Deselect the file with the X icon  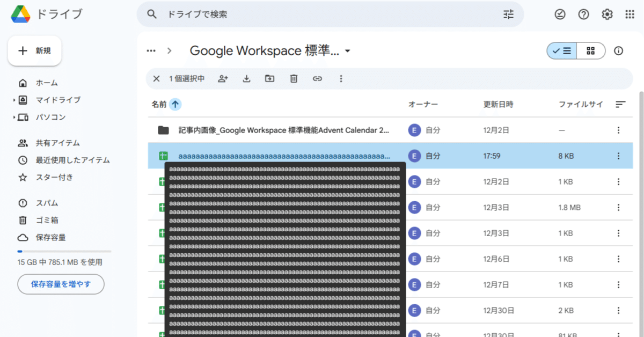click(x=156, y=78)
